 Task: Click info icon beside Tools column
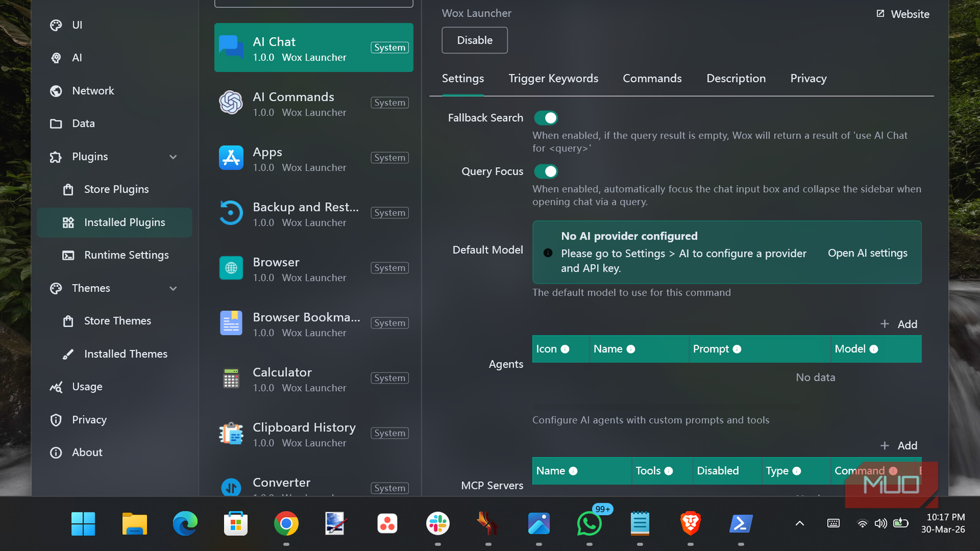(x=668, y=471)
